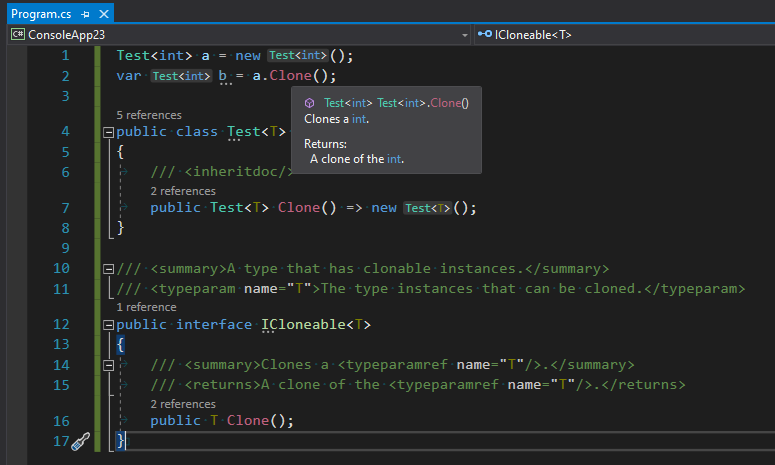This screenshot has height=465, width=775.
Task: Click line number 9 in the margin
Action: pos(65,248)
